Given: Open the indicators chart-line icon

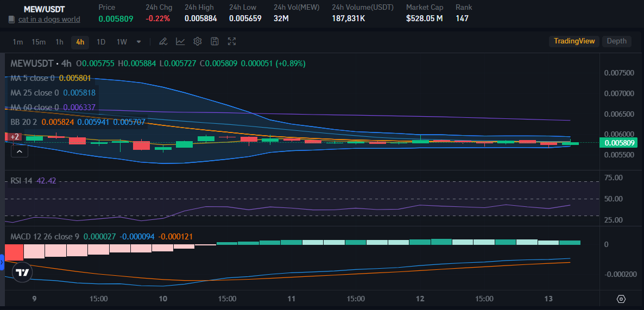Looking at the screenshot, I should point(180,41).
